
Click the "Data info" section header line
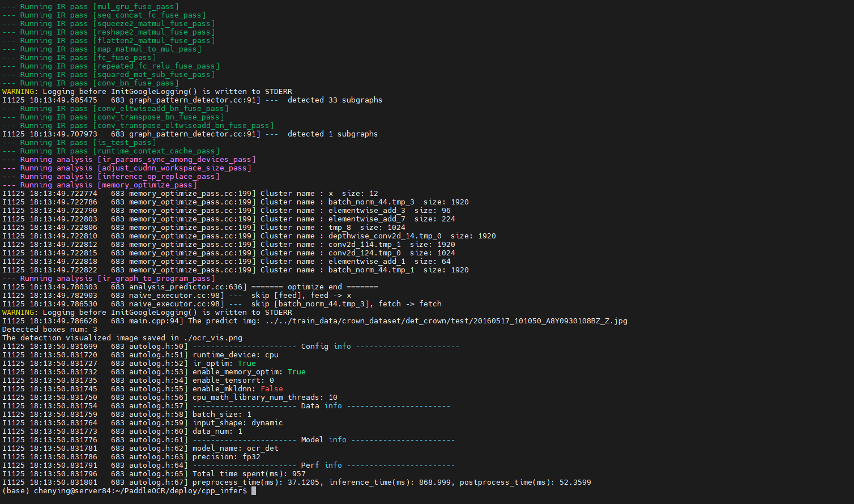tap(322, 406)
